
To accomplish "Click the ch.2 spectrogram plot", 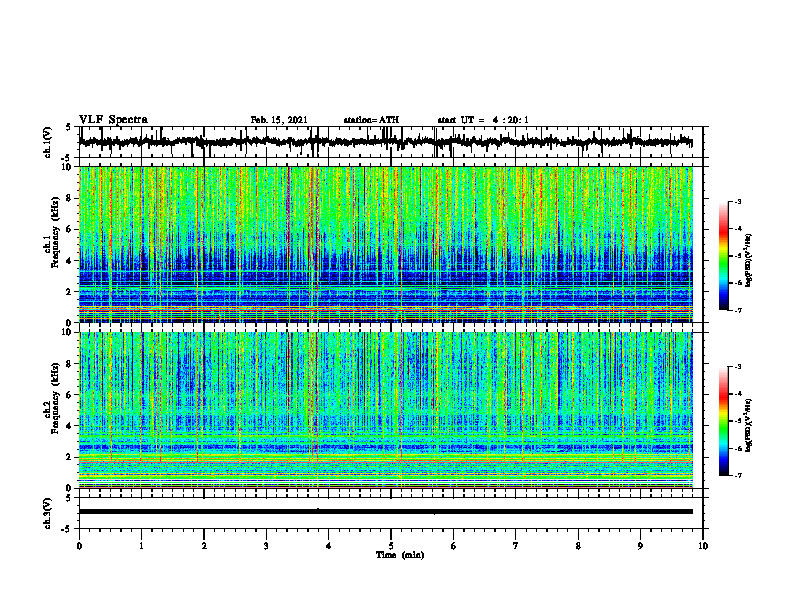I will 385,410.
